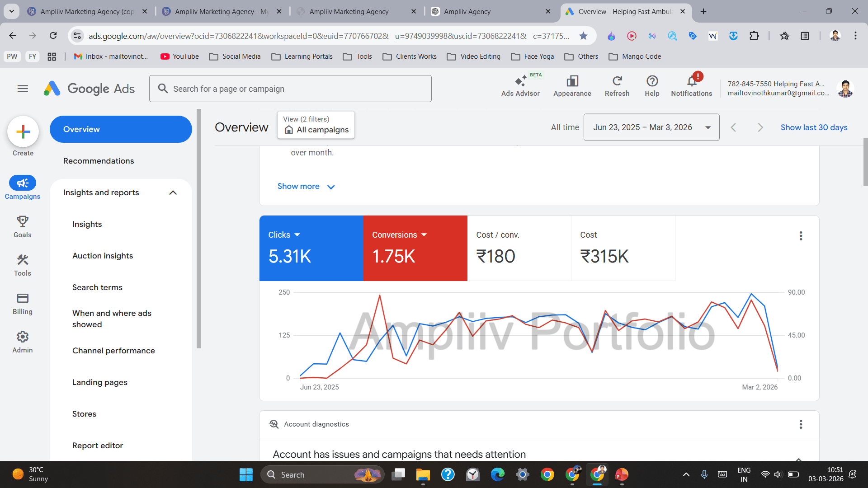Screen dimensions: 868x488
Task: Select the Cost scorecard
Action: click(x=623, y=248)
